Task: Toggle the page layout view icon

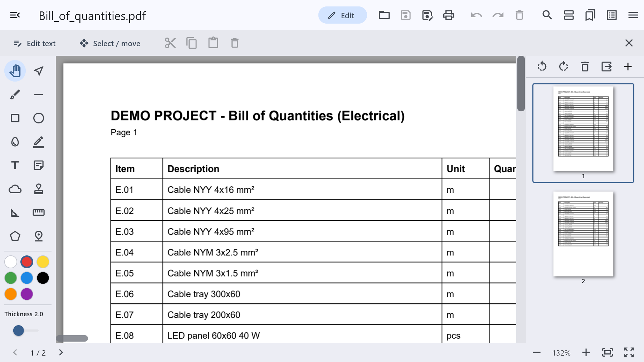Action: click(569, 15)
